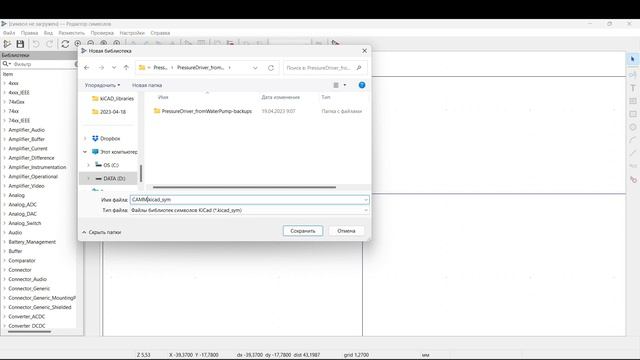Click the filter search magnifier icon
Screen dimensions: 640x360
click(x=5, y=64)
